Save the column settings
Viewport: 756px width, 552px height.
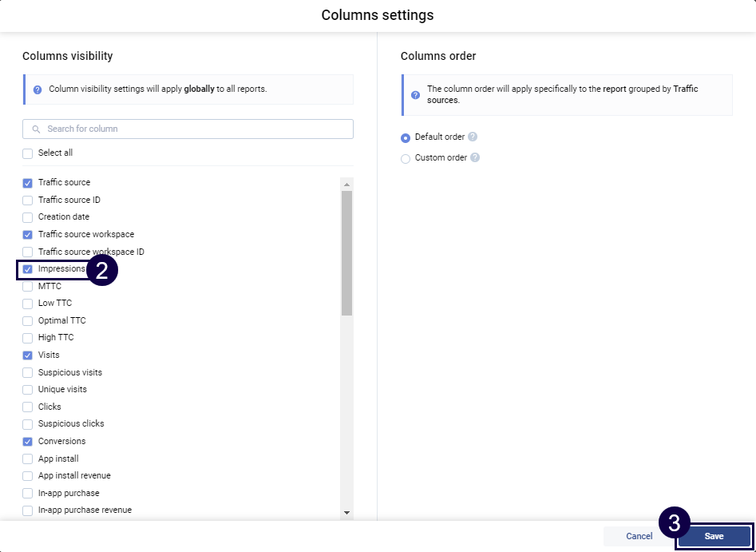tap(714, 536)
